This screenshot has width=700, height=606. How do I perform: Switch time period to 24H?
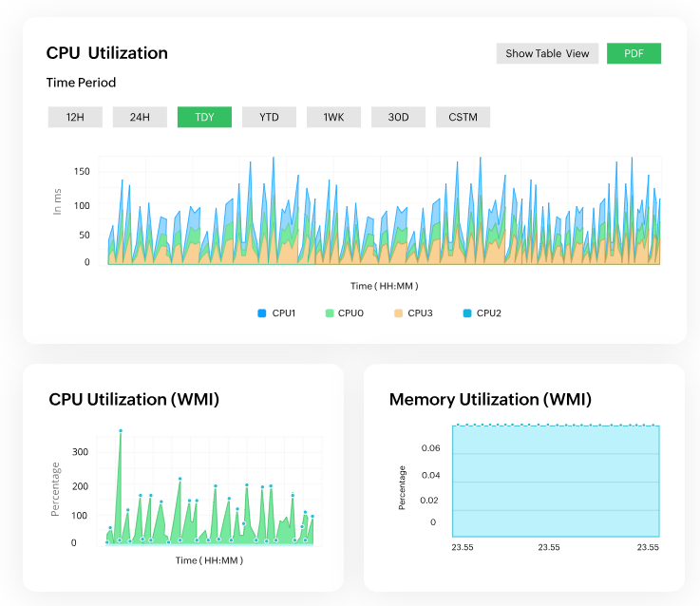coord(140,118)
